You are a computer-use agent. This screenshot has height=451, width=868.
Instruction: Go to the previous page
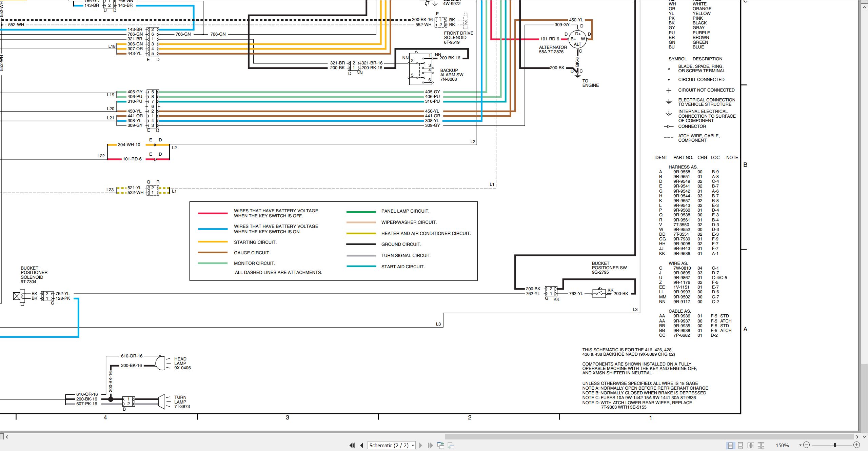pos(362,445)
